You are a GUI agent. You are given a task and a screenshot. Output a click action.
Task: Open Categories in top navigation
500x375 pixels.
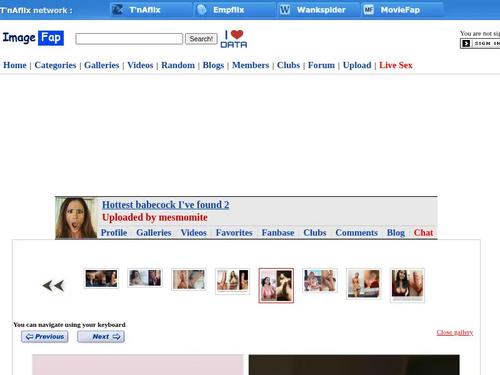[55, 65]
